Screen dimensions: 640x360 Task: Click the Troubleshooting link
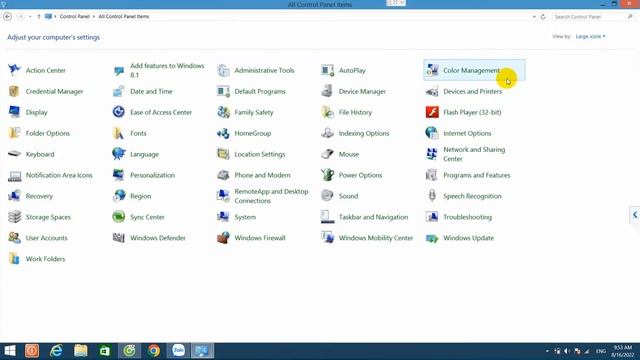(x=467, y=217)
